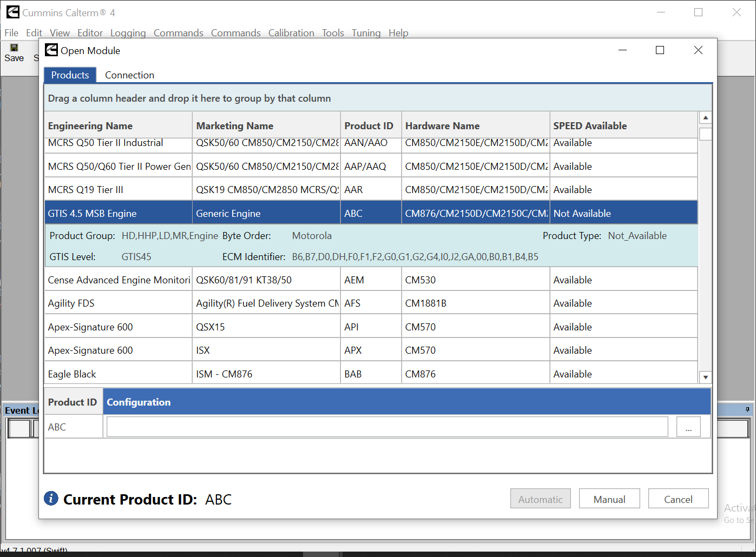Image resolution: width=756 pixels, height=557 pixels.
Task: Click the scroll up arrow in product list
Action: point(705,118)
